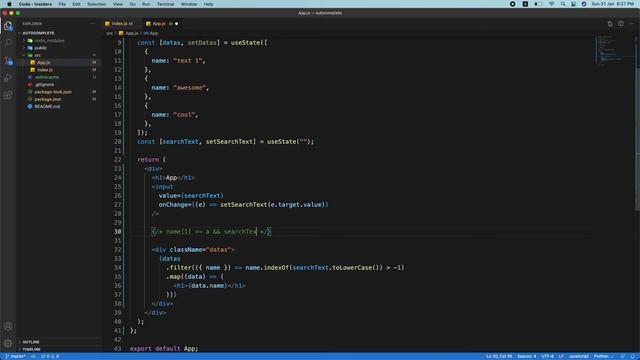
Task: Change indentation via Spaces: 4 status item
Action: tap(527, 356)
